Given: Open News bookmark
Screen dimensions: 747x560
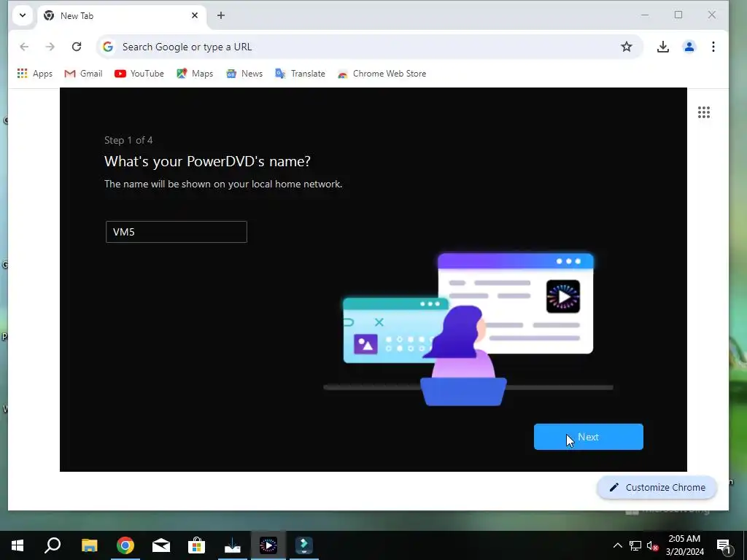Looking at the screenshot, I should 244,74.
